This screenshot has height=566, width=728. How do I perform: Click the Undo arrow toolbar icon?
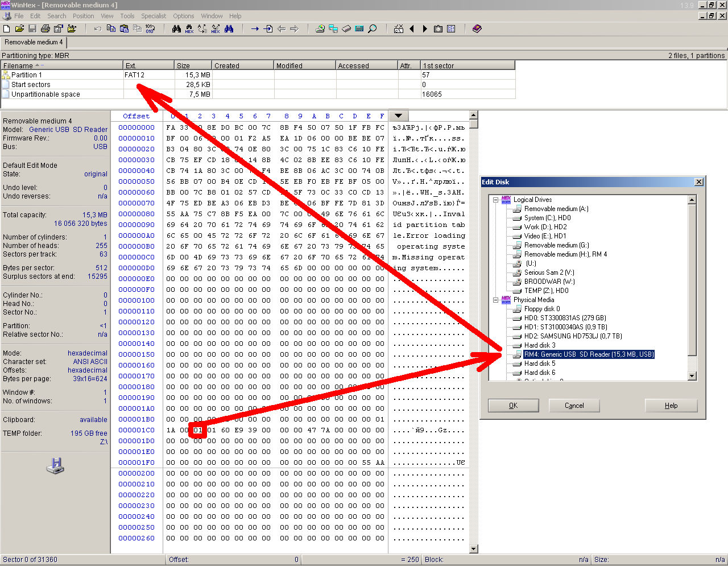click(98, 28)
